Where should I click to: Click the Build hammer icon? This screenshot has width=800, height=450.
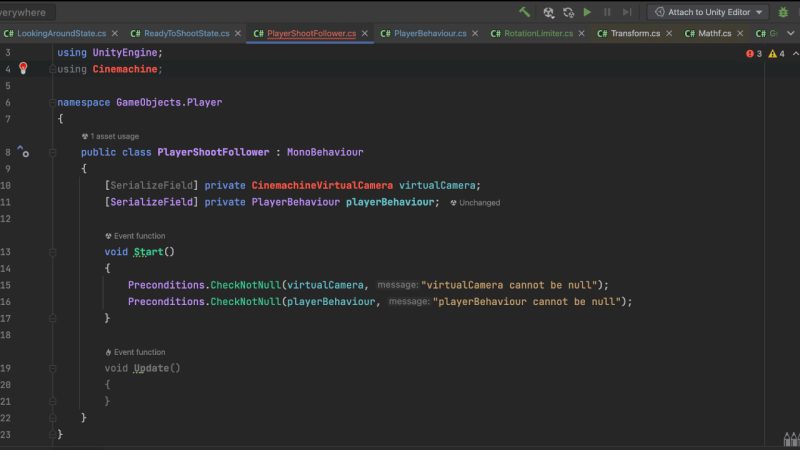point(525,12)
